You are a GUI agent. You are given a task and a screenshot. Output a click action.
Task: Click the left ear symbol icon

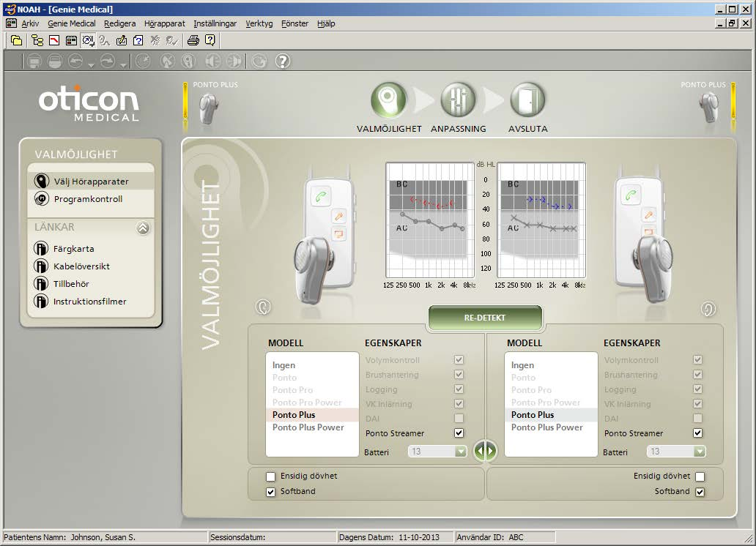coord(263,307)
